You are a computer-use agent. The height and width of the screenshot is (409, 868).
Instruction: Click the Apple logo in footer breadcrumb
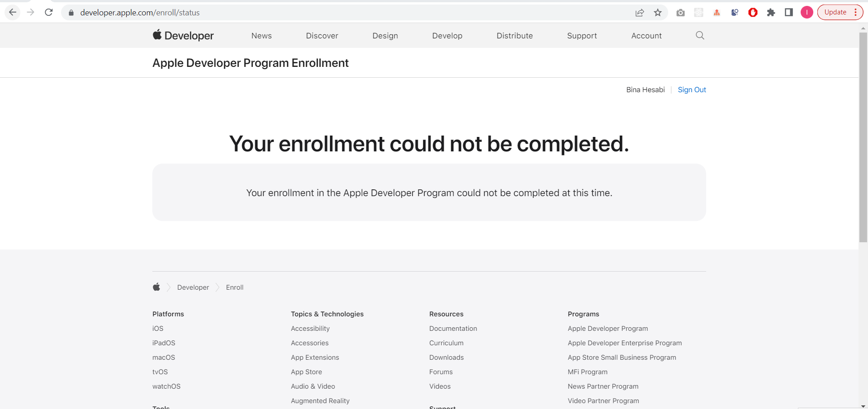pyautogui.click(x=156, y=287)
